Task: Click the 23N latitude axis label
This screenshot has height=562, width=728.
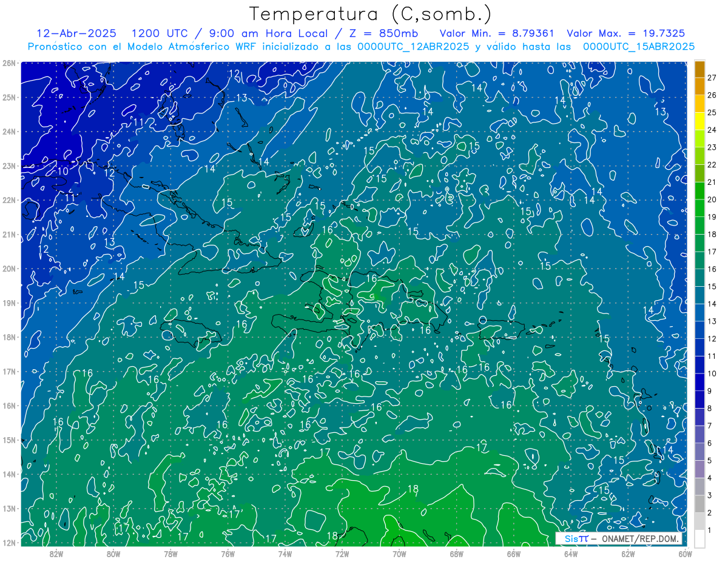Action: point(8,166)
